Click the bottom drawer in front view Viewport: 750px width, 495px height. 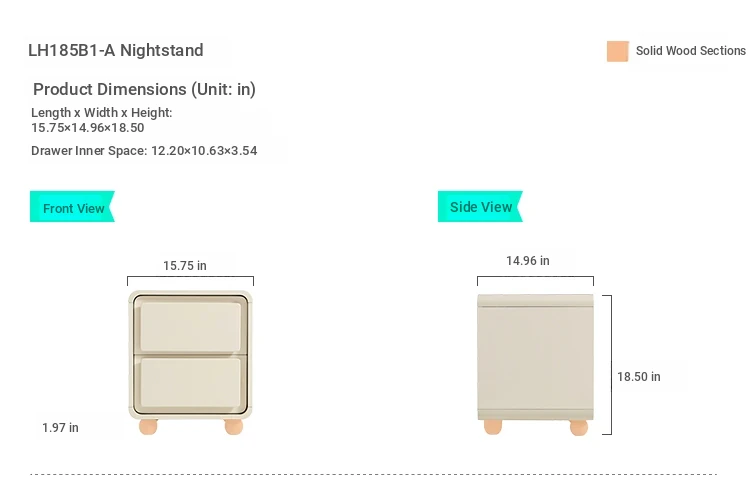pyautogui.click(x=190, y=383)
